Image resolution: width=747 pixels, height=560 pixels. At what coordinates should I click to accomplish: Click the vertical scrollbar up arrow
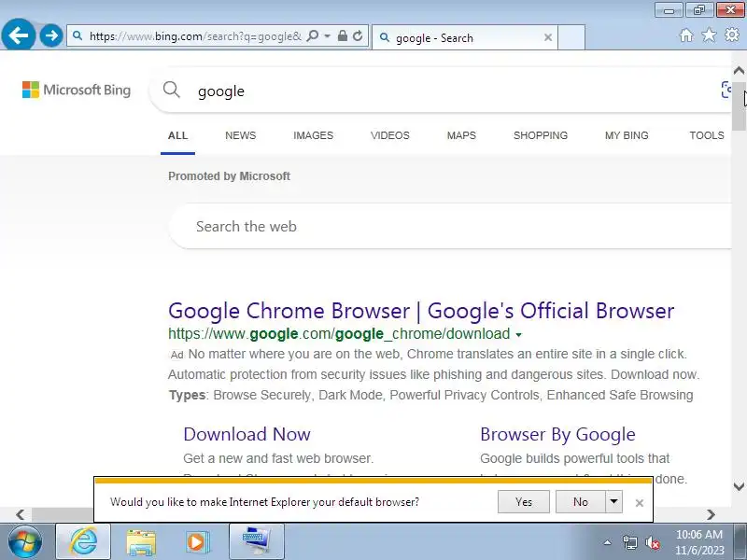click(x=739, y=71)
